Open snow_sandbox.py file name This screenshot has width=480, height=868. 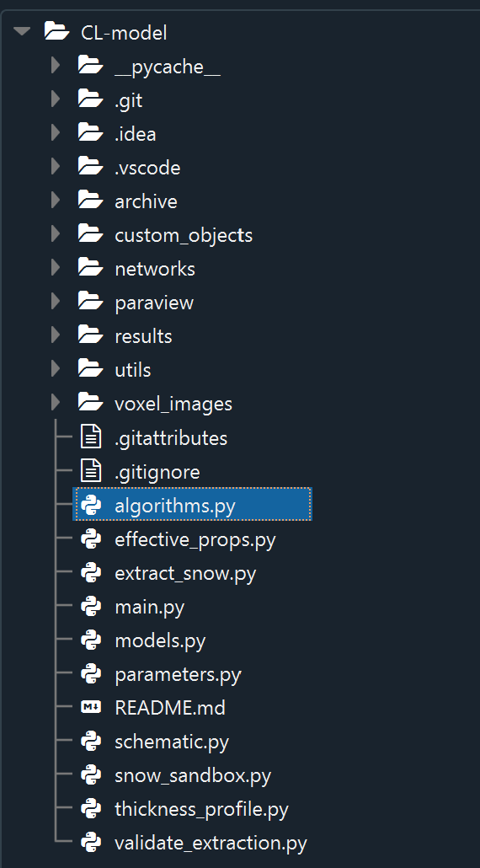tap(193, 777)
